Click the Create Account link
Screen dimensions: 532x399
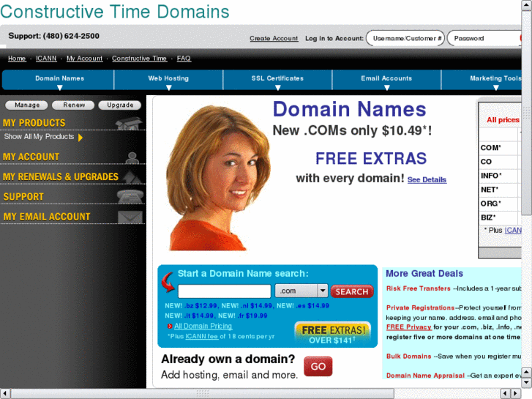coord(274,38)
